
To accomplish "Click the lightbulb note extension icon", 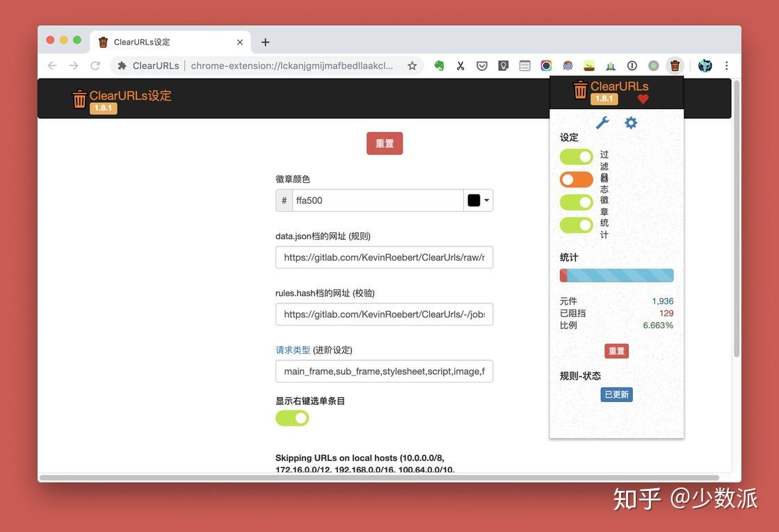I will coord(504,65).
